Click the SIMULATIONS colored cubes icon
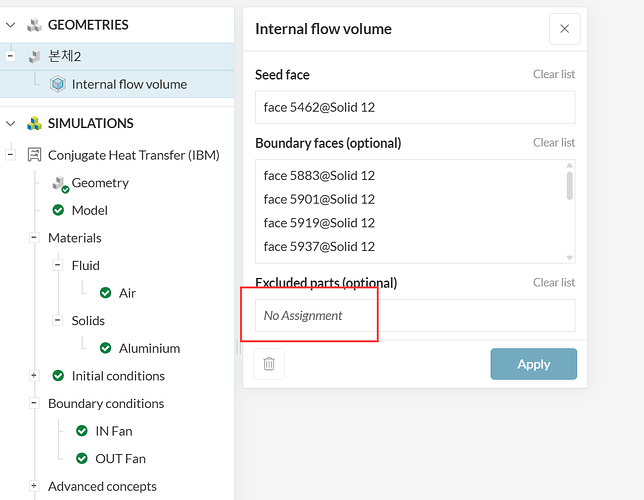 [x=34, y=123]
